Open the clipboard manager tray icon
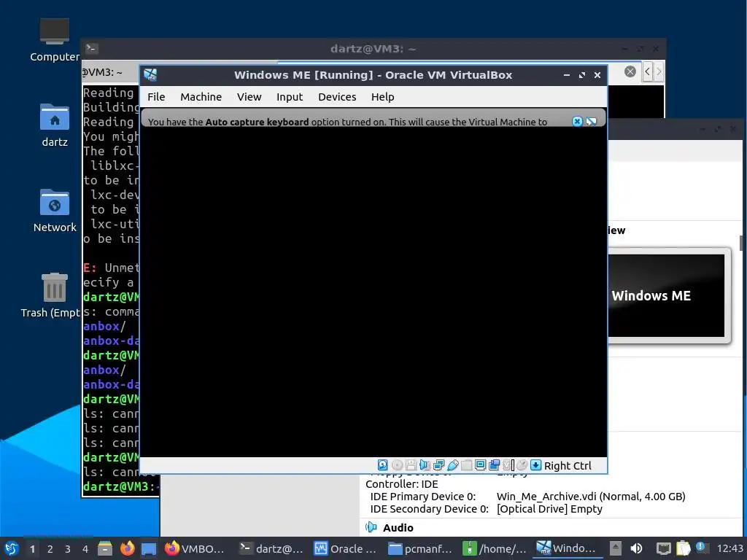Screen dimensions: 747x560 pyautogui.click(x=683, y=548)
